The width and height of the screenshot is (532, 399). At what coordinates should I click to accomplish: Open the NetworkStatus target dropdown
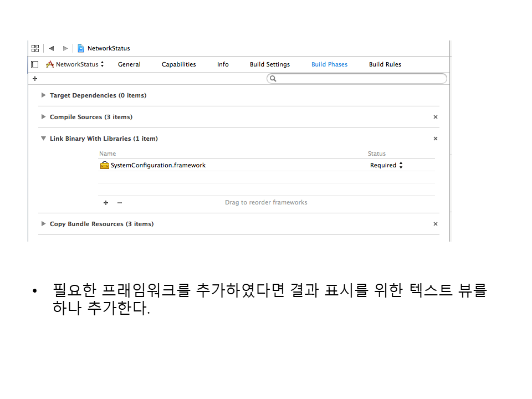pos(75,64)
